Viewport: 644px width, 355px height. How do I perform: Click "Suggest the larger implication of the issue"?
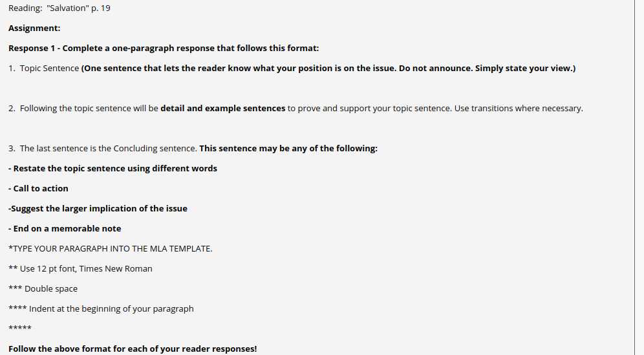tap(98, 209)
